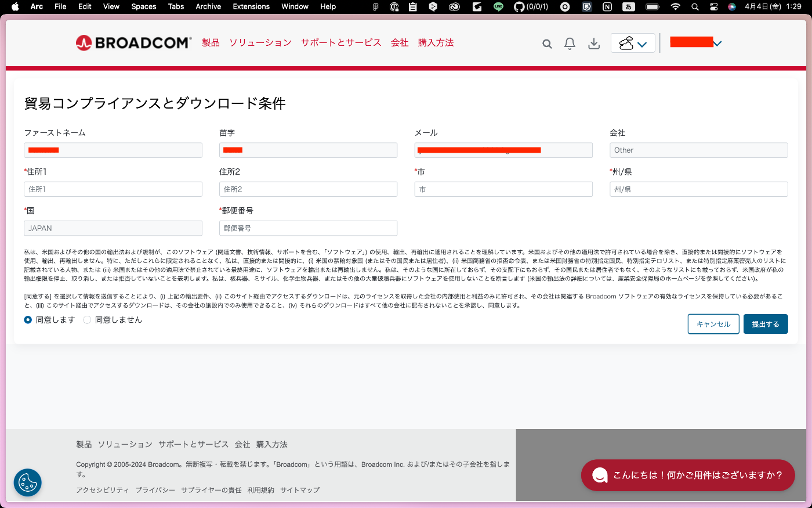Open Spotlight search in menu bar
The width and height of the screenshot is (812, 508).
pos(695,6)
